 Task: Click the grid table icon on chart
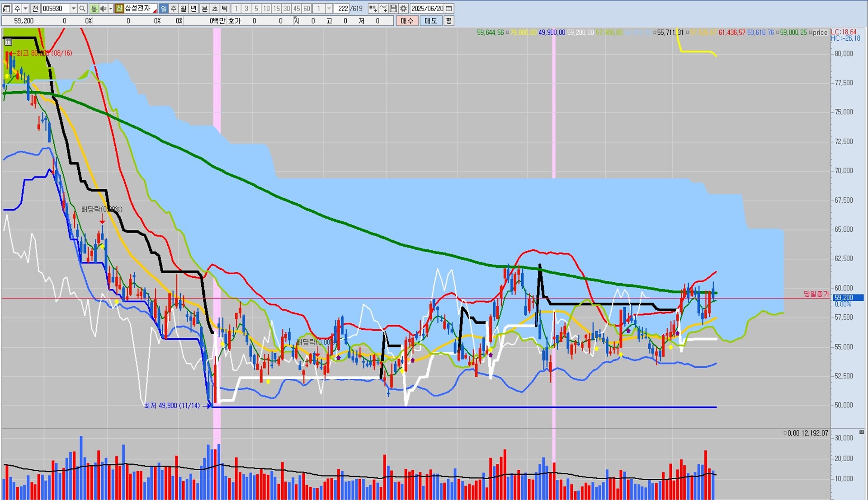tap(8, 42)
